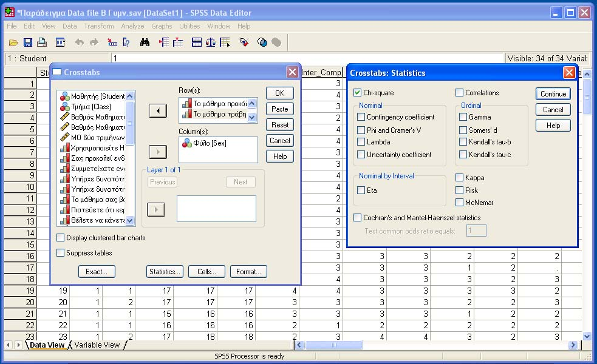Click the Exact... button
This screenshot has height=364, width=597.
tap(97, 272)
